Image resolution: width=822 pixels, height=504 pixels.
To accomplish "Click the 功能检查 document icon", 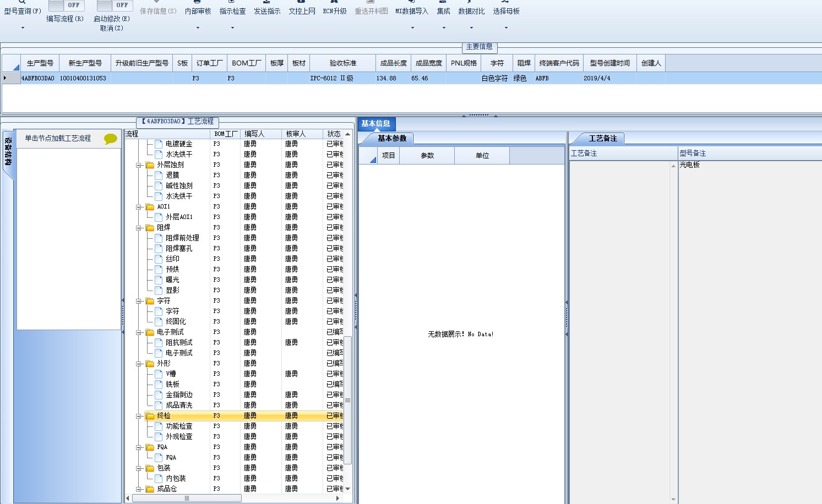I will click(x=159, y=426).
